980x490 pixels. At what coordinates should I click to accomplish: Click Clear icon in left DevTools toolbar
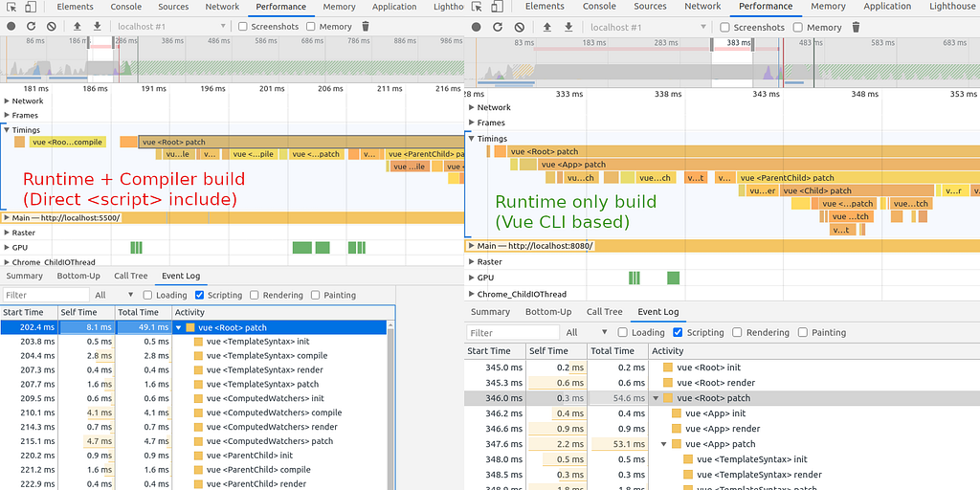[52, 26]
